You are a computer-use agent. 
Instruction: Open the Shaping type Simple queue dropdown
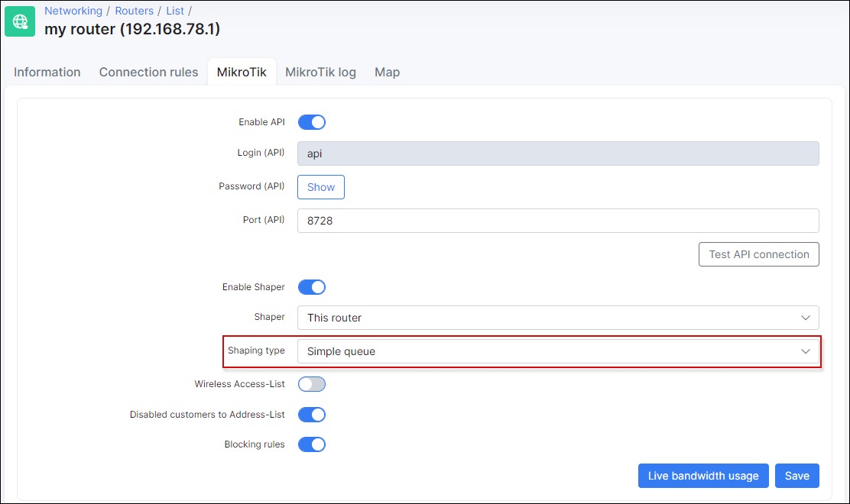click(x=558, y=351)
